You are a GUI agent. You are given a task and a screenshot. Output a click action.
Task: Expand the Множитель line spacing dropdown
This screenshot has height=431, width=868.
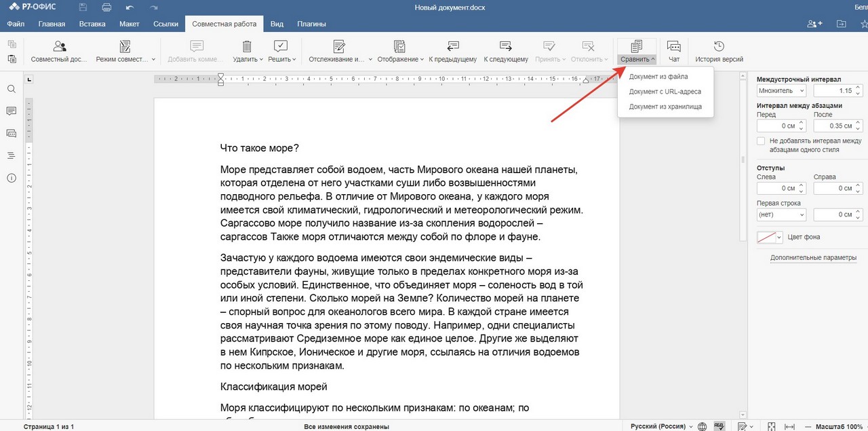(781, 90)
